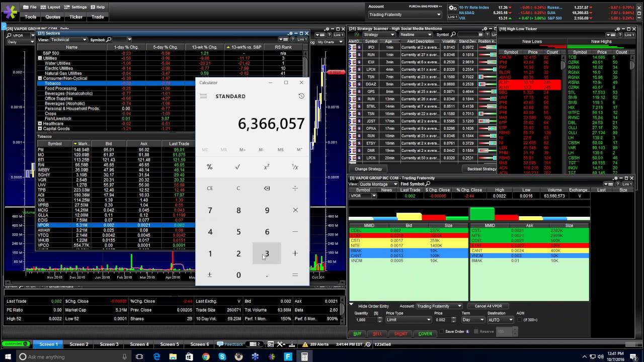
Task: Click the percent key in Calculator
Action: click(x=210, y=167)
